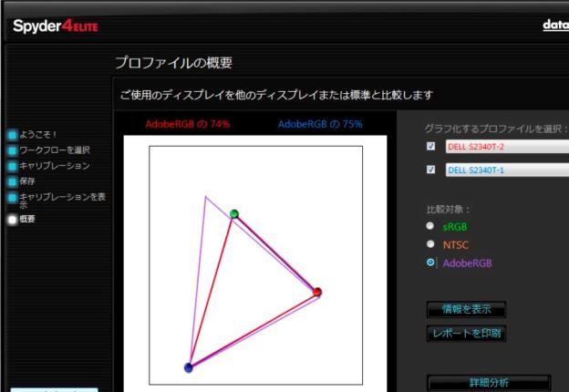Select the NTSC comparison radio button
This screenshot has width=569, height=392.
(430, 244)
